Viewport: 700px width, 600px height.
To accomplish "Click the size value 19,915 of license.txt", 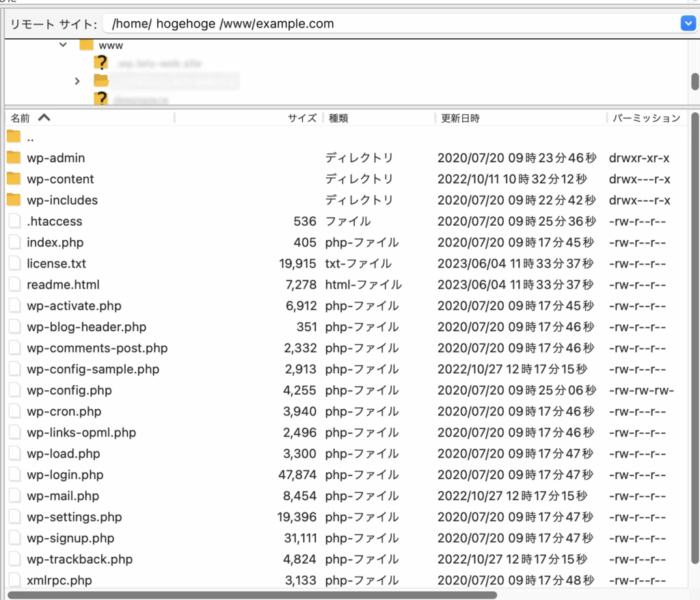I will click(x=297, y=263).
